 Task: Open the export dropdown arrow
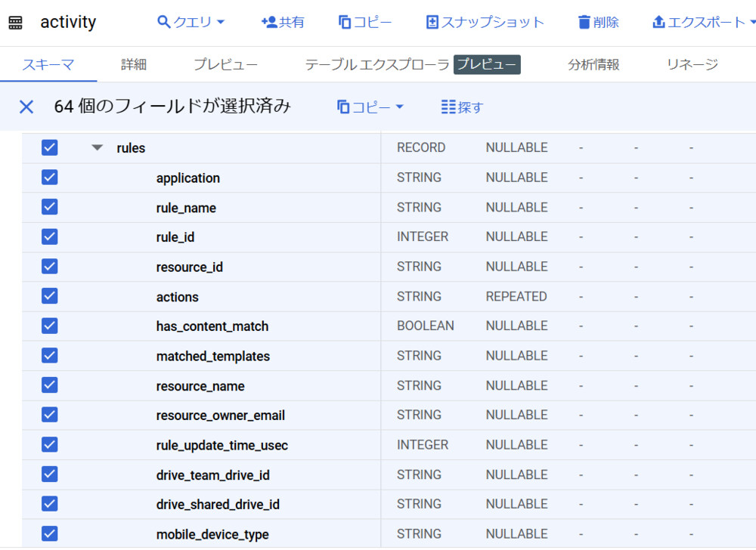[751, 22]
